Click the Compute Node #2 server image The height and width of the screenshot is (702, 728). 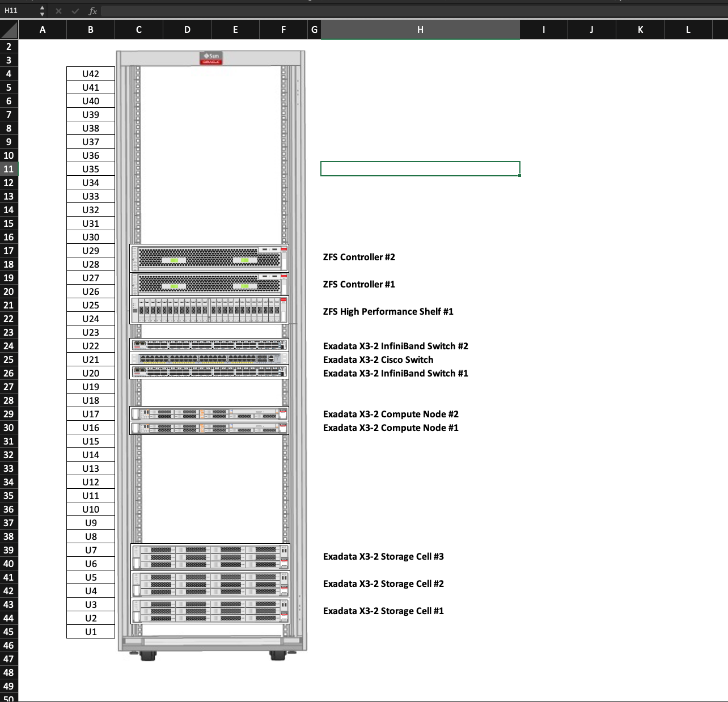(x=209, y=413)
